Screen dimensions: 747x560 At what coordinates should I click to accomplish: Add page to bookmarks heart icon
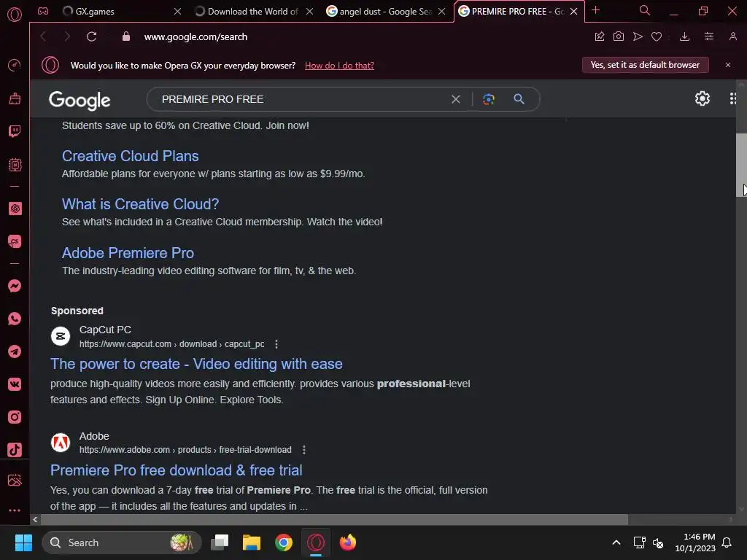click(657, 36)
